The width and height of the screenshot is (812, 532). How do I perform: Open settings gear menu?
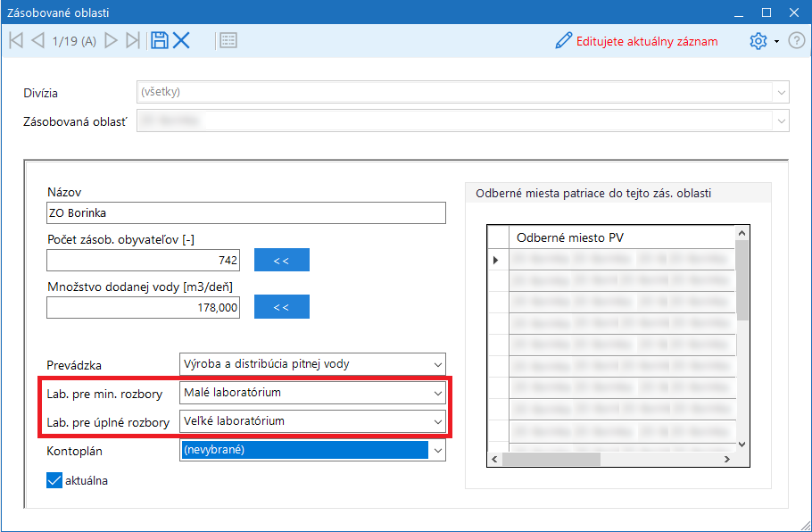(758, 41)
